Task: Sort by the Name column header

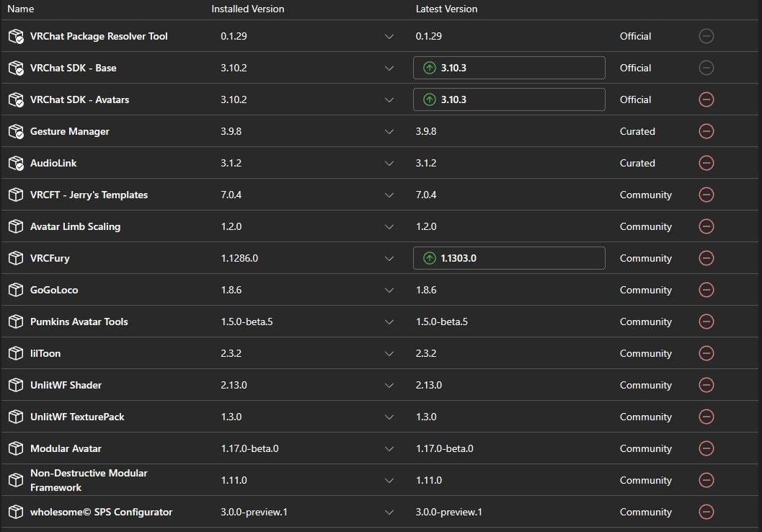Action: pos(21,9)
